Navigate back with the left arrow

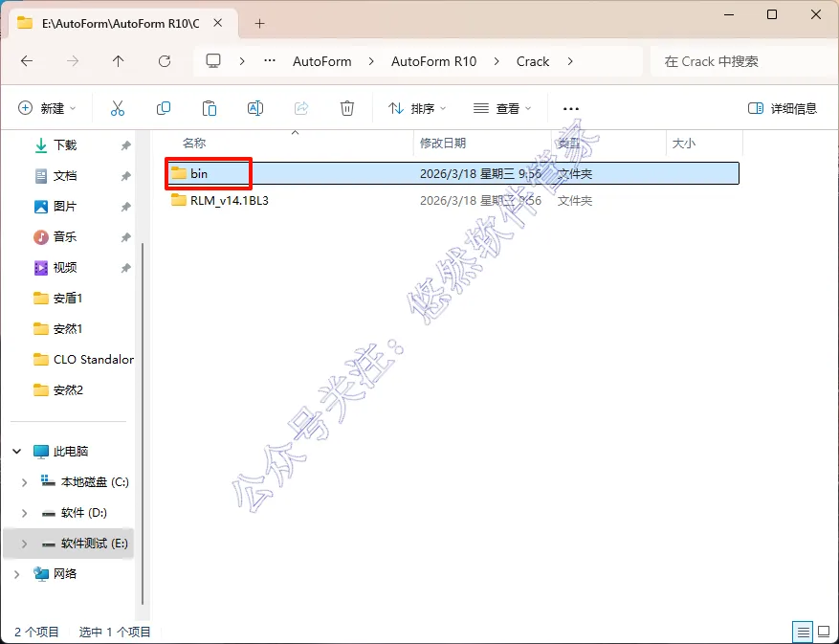coord(26,61)
